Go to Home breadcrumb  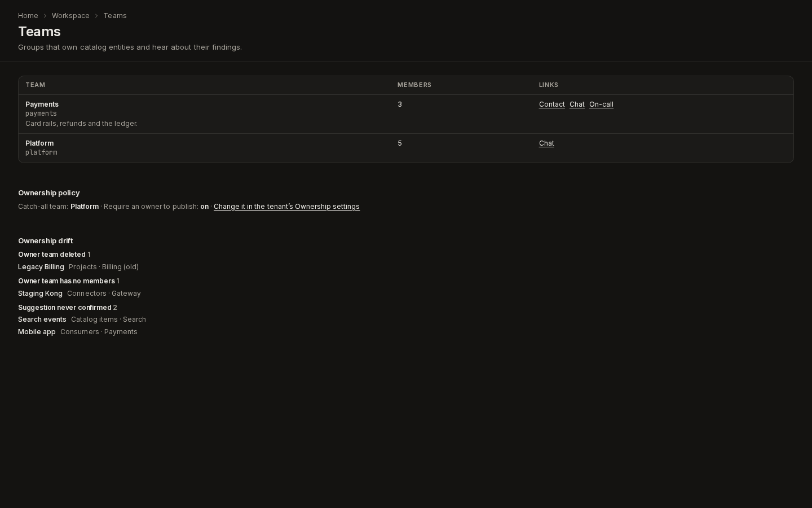pos(28,16)
